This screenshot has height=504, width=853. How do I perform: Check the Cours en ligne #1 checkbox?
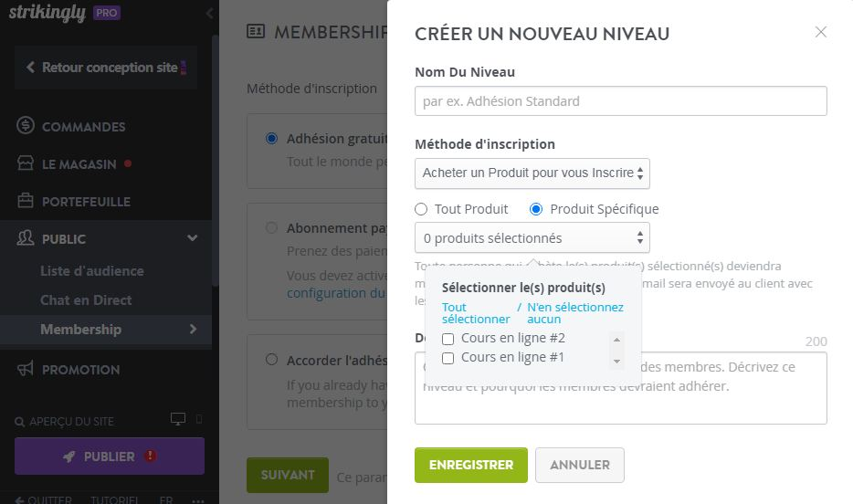(448, 358)
